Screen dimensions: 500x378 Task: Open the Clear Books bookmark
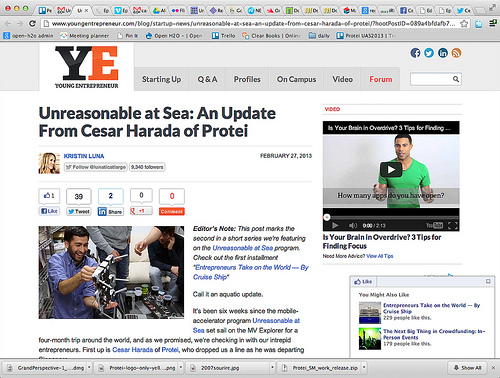[x=271, y=36]
